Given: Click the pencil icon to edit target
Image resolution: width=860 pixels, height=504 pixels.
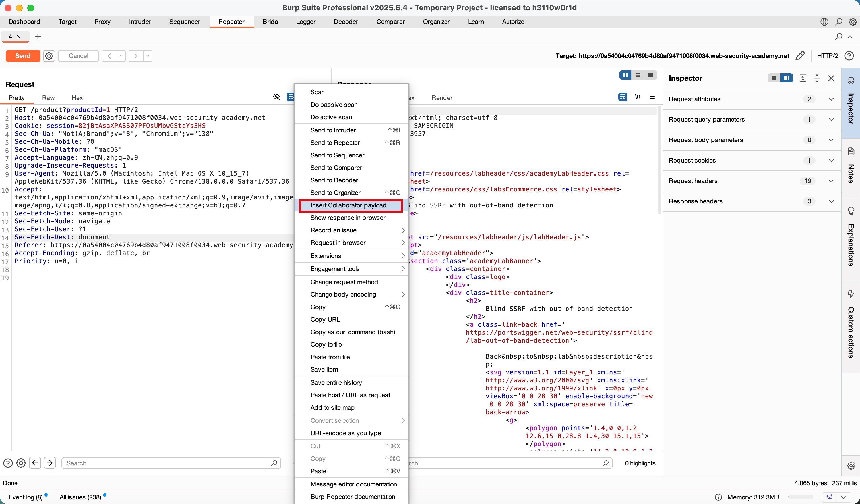Looking at the screenshot, I should tap(800, 56).
